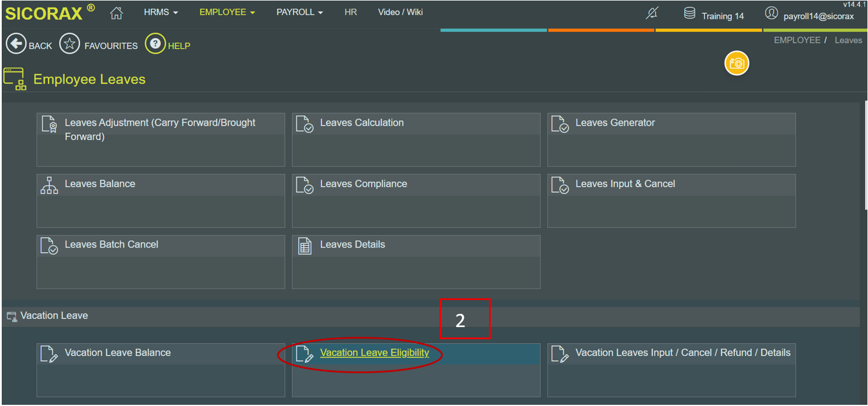The width and height of the screenshot is (868, 406).
Task: Open the user profile avatar icon
Action: click(x=771, y=13)
